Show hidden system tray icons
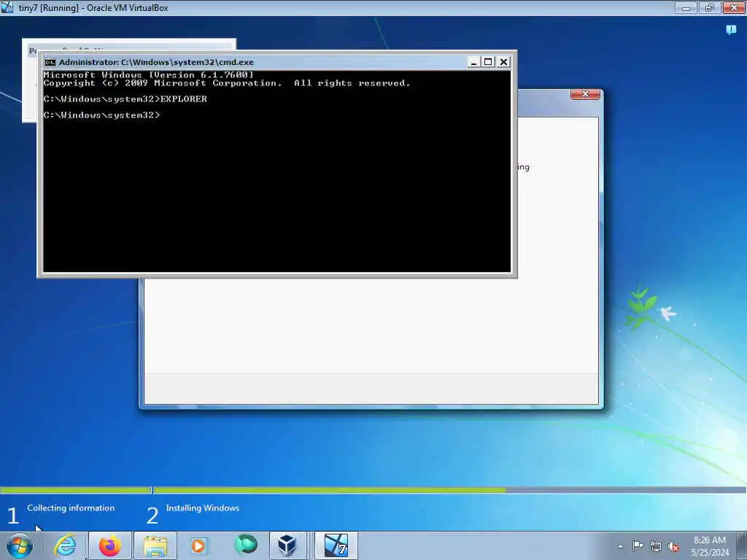Screen dimensions: 747x560 620,546
